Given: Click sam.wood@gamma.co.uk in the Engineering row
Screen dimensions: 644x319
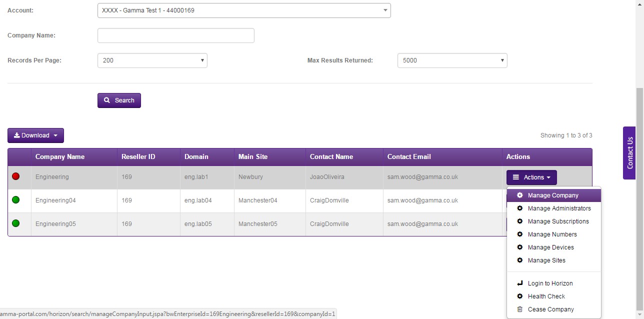Looking at the screenshot, I should coord(422,177).
